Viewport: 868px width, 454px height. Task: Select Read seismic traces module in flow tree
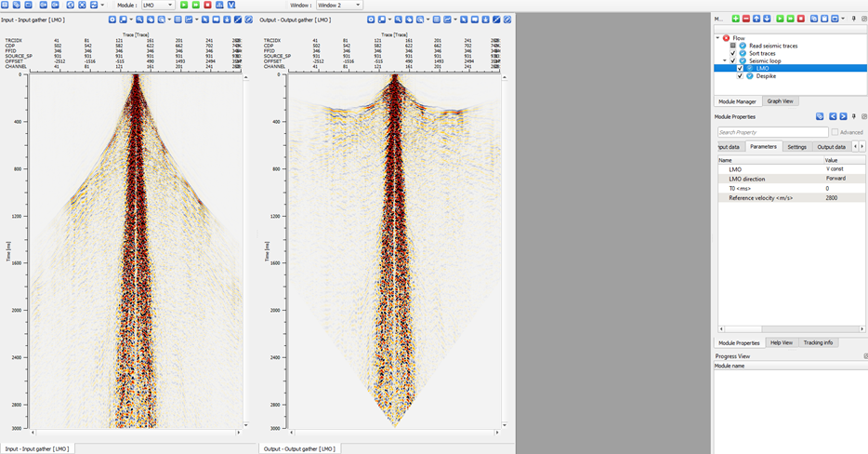point(771,46)
